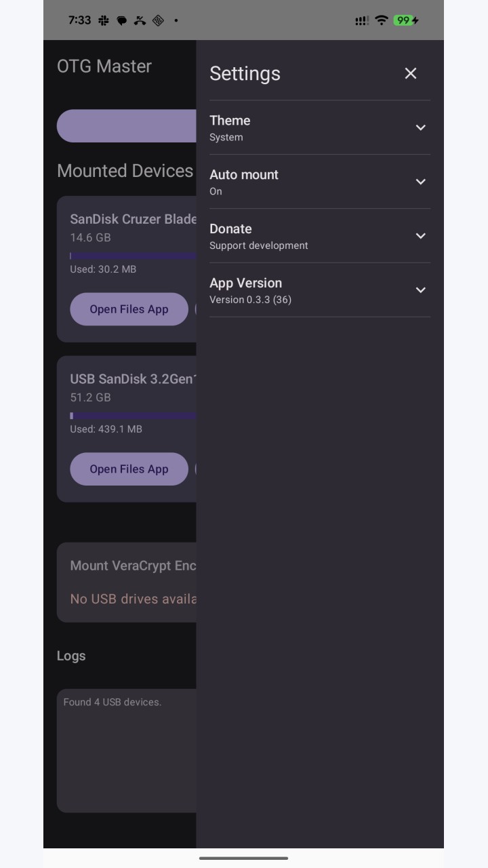Close the Settings panel with X icon
Viewport: 488px width, 868px height.
411,73
